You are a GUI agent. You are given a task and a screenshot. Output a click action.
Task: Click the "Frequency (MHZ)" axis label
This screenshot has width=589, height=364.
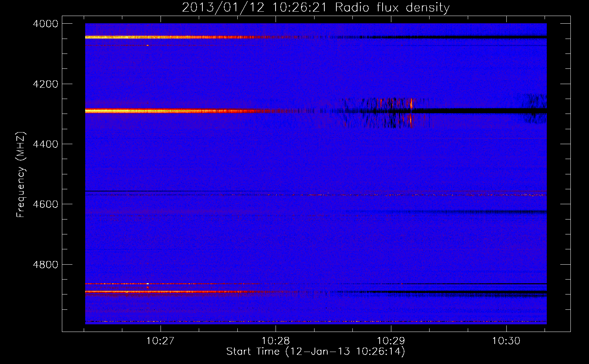click(21, 175)
